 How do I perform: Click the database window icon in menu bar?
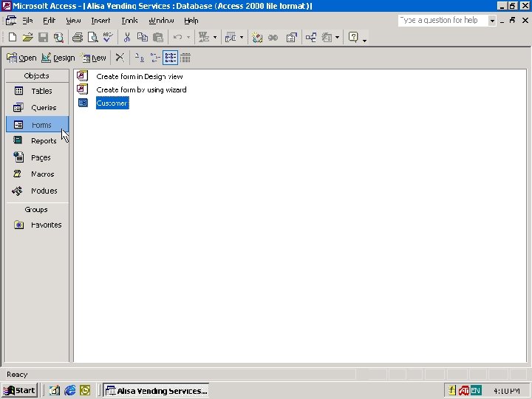pos(11,21)
